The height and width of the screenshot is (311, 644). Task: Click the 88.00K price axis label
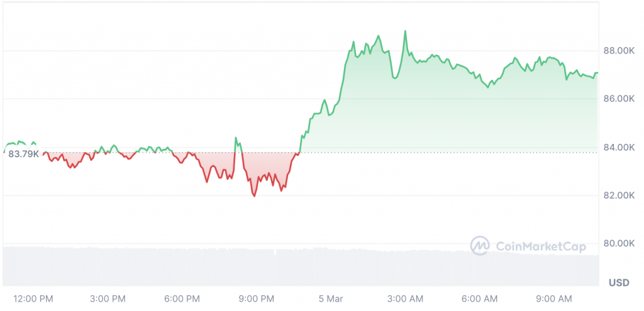(x=619, y=50)
